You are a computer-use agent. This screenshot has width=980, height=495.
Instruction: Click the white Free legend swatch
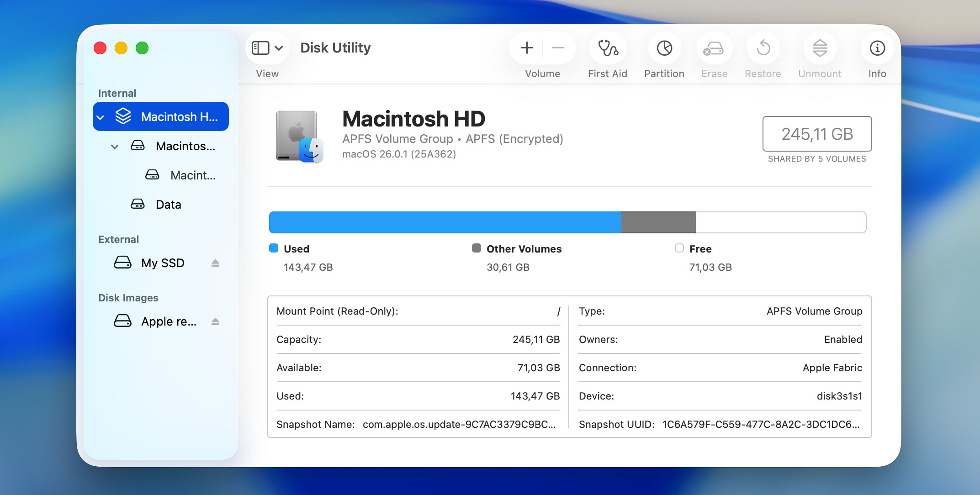(679, 248)
